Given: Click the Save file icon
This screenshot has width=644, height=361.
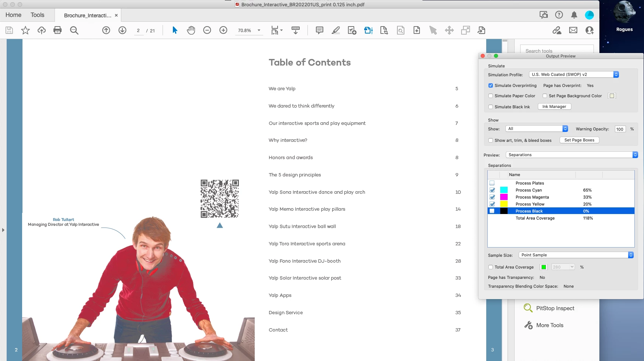Looking at the screenshot, I should [x=9, y=30].
